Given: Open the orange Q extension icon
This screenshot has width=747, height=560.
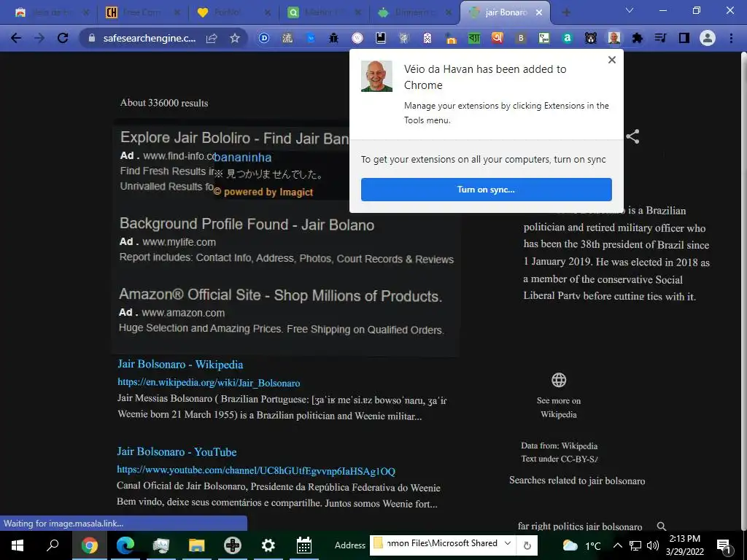Looking at the screenshot, I should click(x=497, y=38).
